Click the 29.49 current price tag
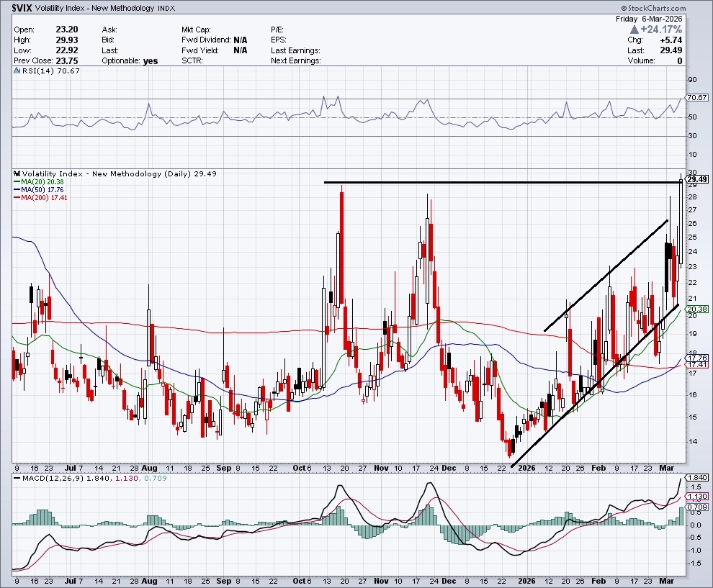 [x=698, y=179]
